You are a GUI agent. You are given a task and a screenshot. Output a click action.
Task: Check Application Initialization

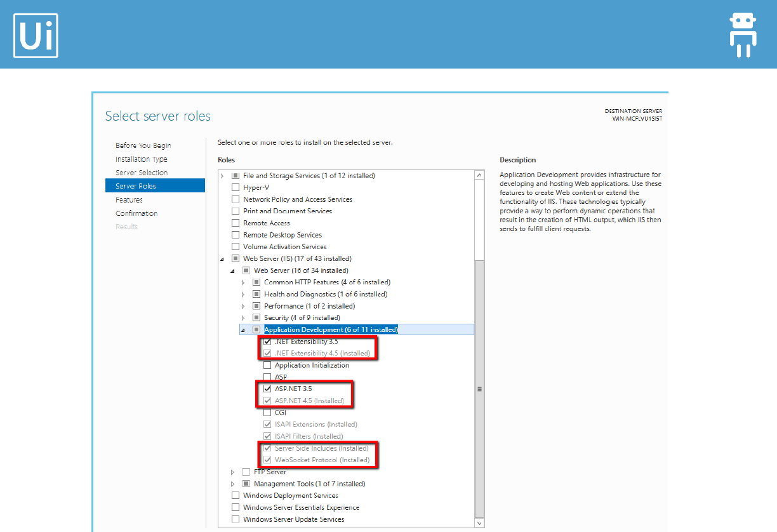[x=267, y=365]
